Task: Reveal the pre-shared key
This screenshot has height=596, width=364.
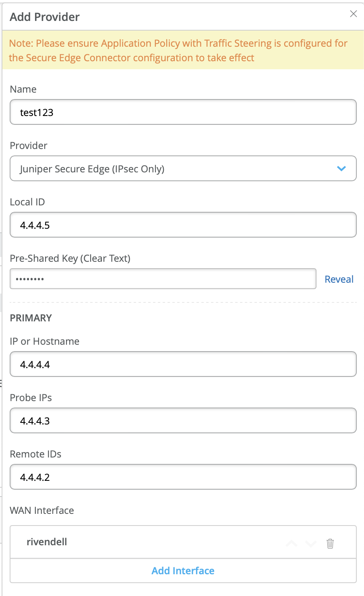Action: pos(339,279)
